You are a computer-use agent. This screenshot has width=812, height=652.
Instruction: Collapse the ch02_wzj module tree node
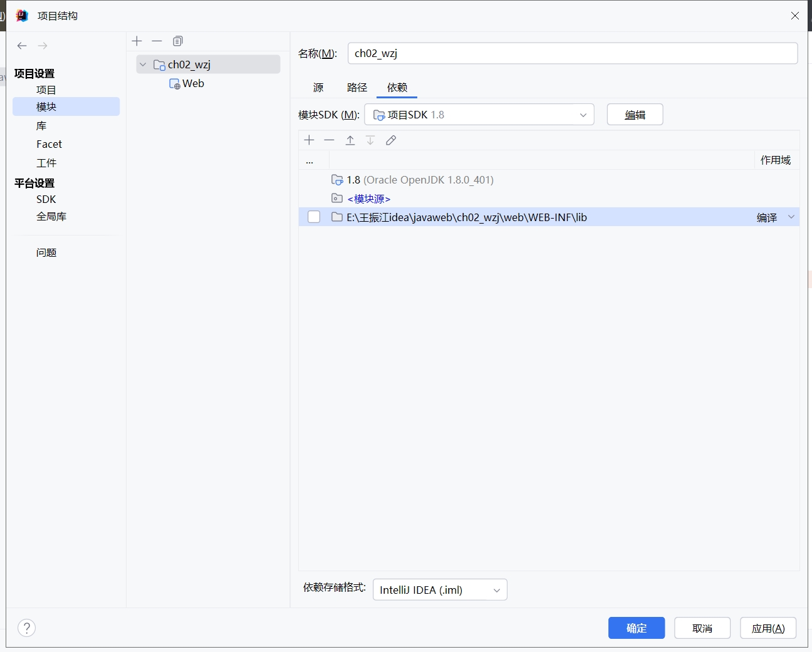[143, 65]
